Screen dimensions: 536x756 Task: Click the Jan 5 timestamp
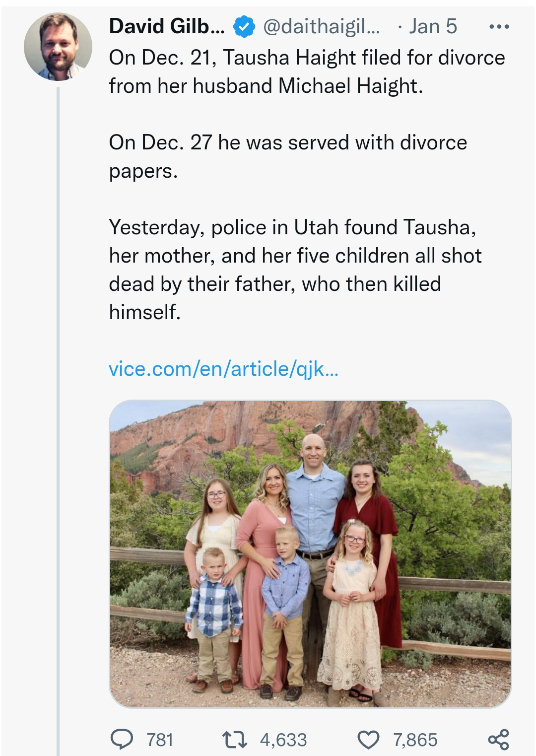coord(432,27)
